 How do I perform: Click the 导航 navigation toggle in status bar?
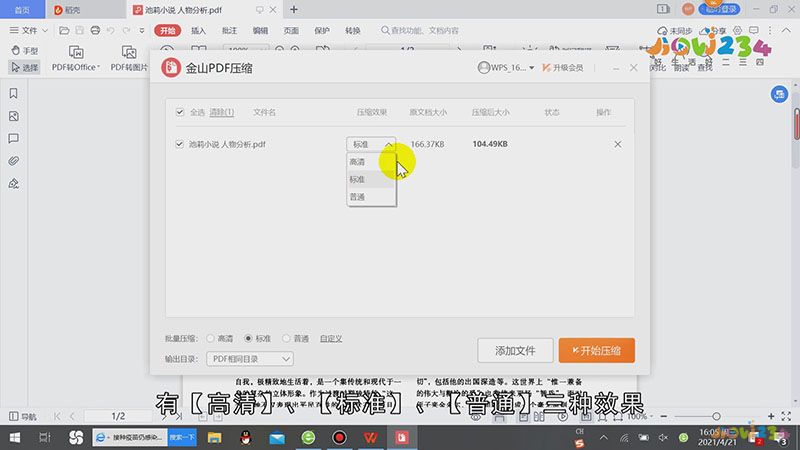23,416
